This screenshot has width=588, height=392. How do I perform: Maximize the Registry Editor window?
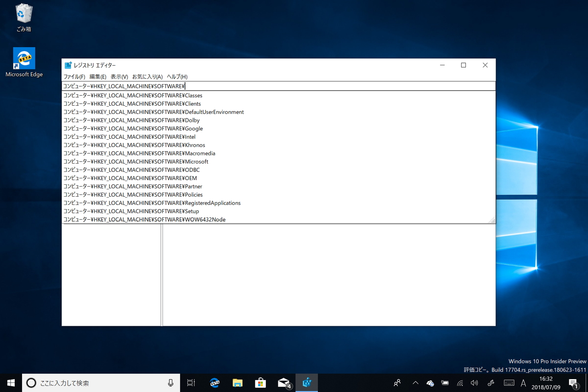(x=464, y=65)
